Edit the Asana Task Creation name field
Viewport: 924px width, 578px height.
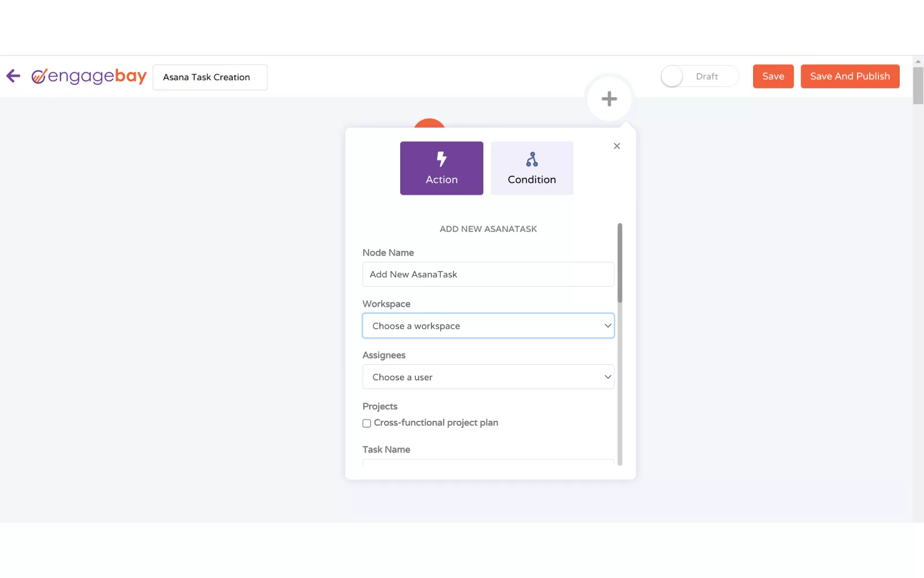210,77
